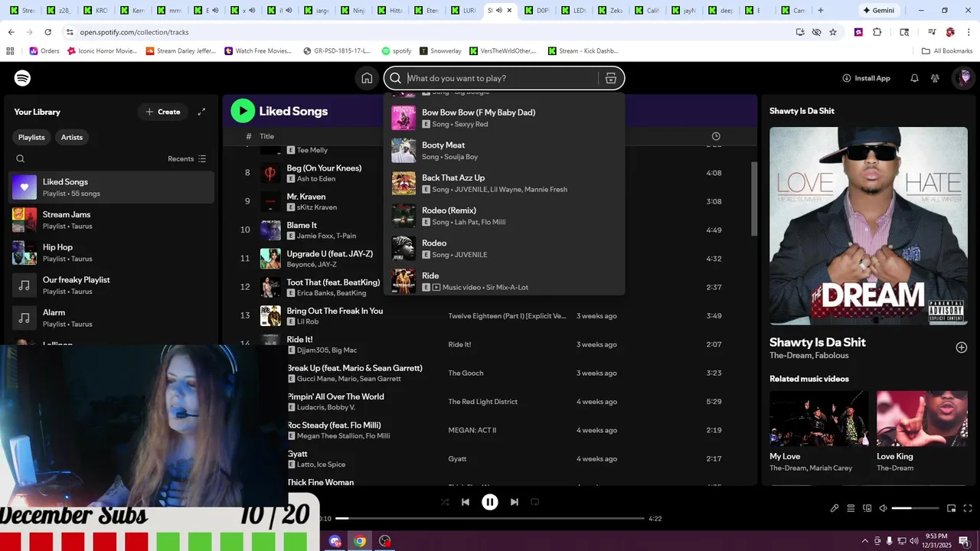Click the track Beg (On Your Knees)
This screenshot has height=551, width=980.
click(x=324, y=168)
